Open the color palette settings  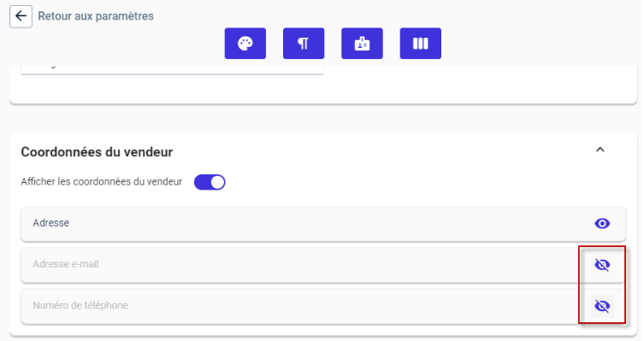(x=245, y=44)
